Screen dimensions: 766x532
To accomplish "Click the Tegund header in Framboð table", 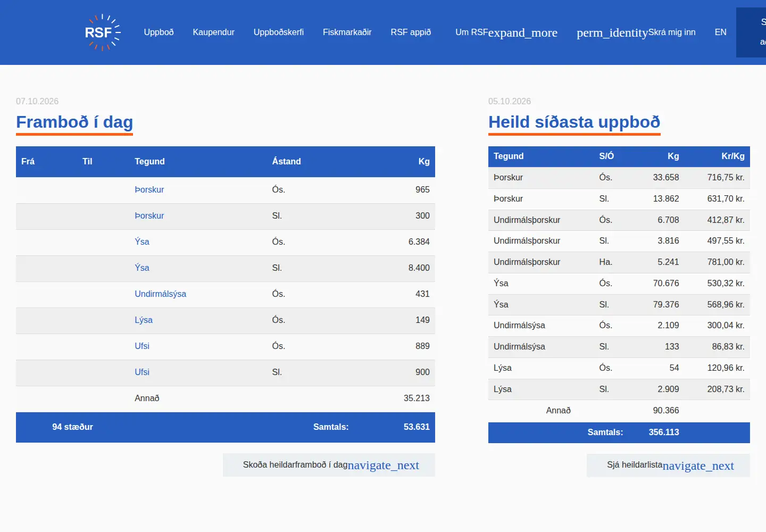I will [149, 162].
